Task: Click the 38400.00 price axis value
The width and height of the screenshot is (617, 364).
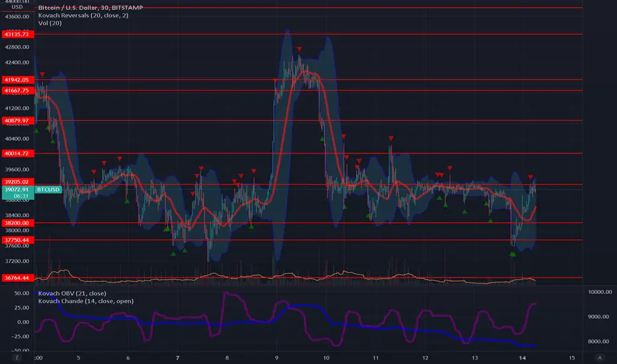Action: coord(17,215)
